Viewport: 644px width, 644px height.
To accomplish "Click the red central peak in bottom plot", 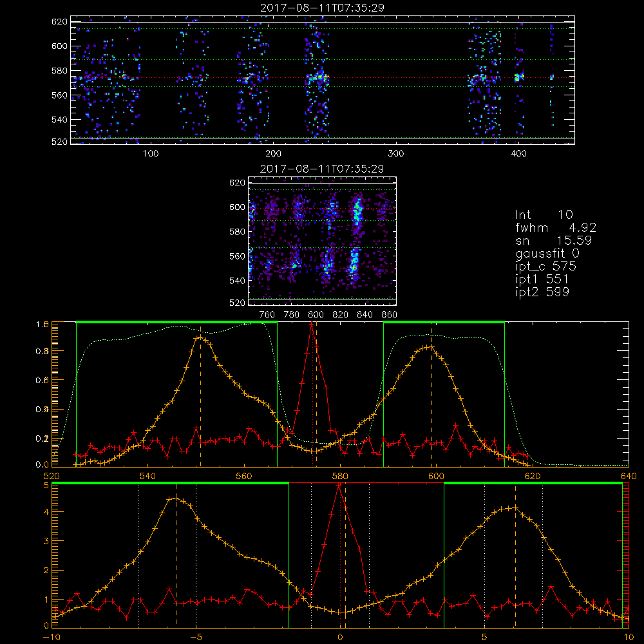I will (339, 486).
